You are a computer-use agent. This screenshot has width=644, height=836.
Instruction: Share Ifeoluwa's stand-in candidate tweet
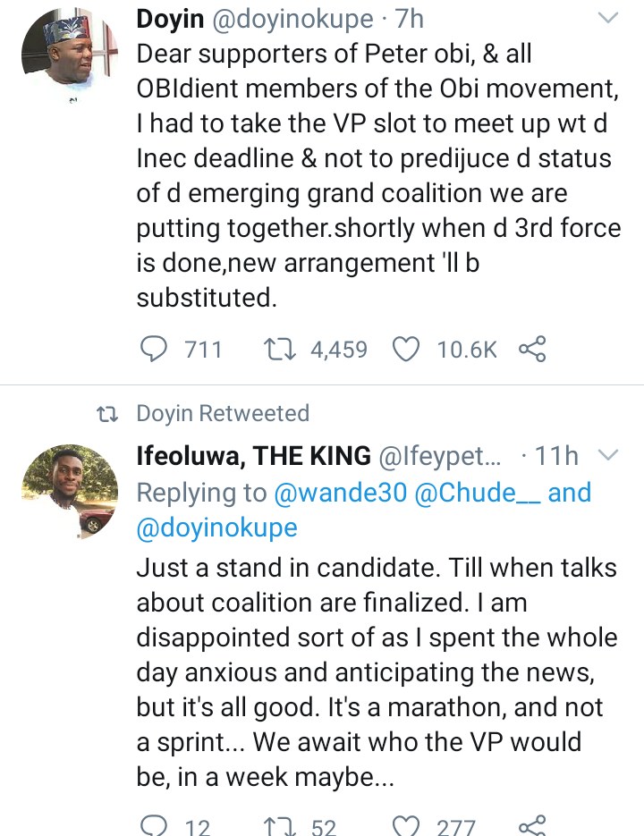tap(532, 824)
